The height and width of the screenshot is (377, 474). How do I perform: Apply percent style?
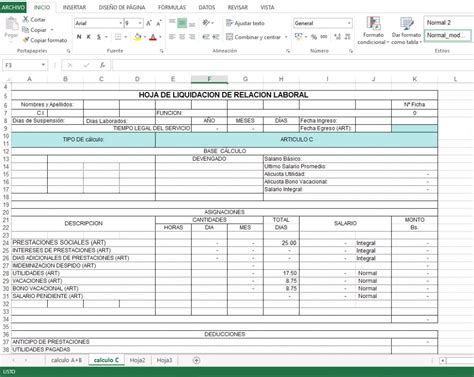(314, 37)
